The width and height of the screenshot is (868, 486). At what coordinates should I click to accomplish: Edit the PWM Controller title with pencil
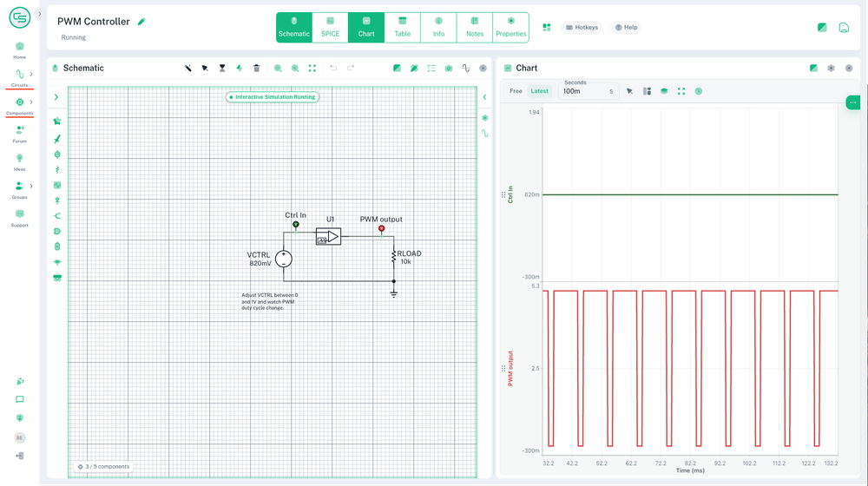[x=141, y=22]
